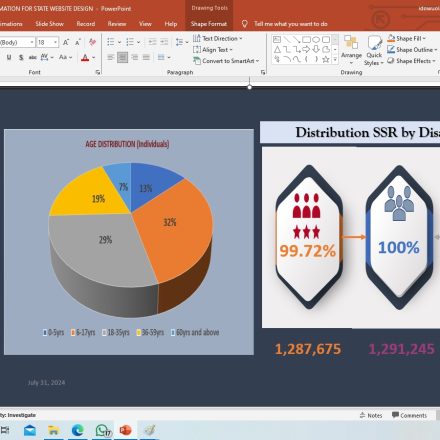Switch to the Slide Show tab
The image size is (440, 440).
[x=49, y=24]
